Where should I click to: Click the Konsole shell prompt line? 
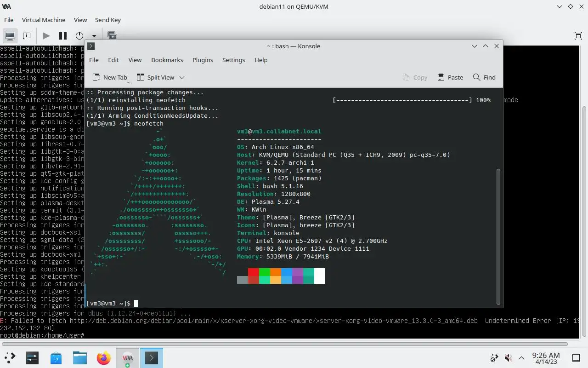[x=112, y=304]
